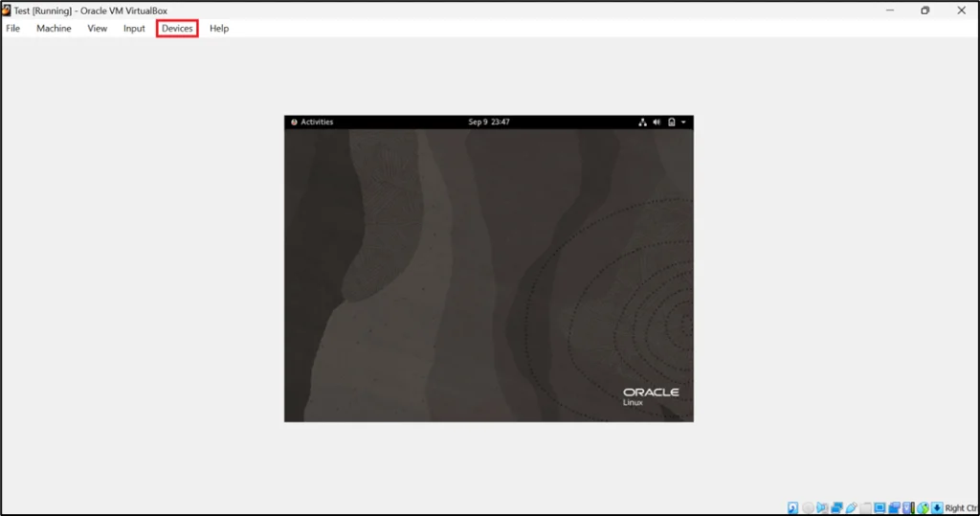Minimize the VirtualBox window

[x=889, y=10]
